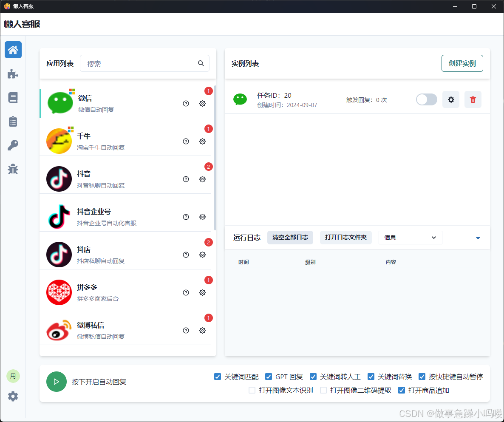
Task: Uncheck 关键词匹配 checkbox
Action: click(218, 377)
